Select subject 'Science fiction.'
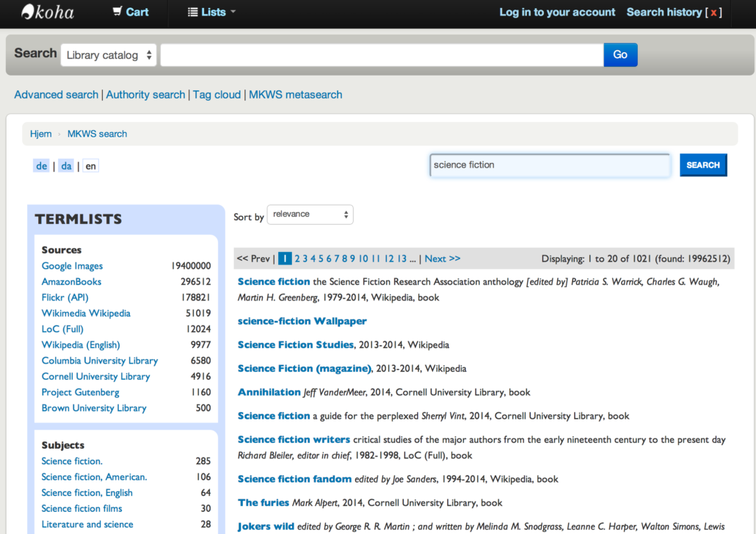 [x=72, y=461]
